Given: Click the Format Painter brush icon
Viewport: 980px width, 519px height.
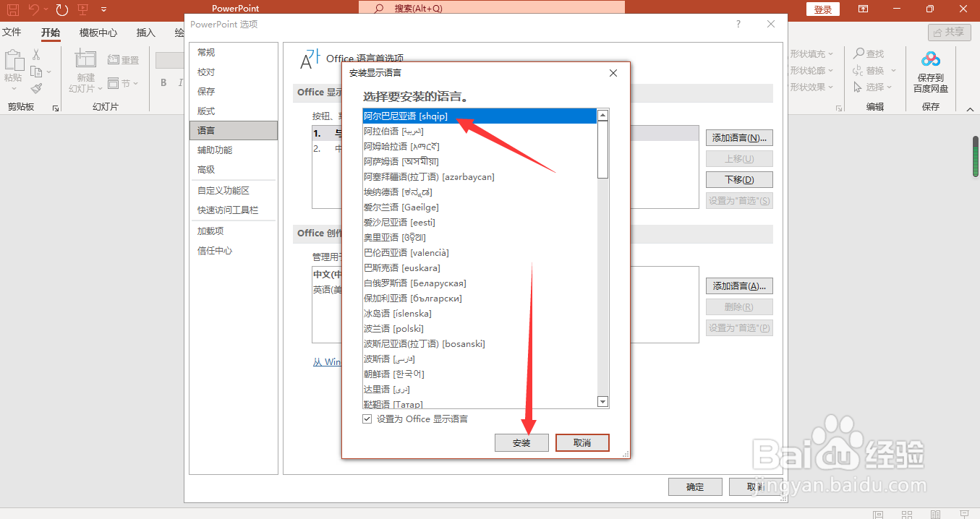Looking at the screenshot, I should (x=36, y=88).
